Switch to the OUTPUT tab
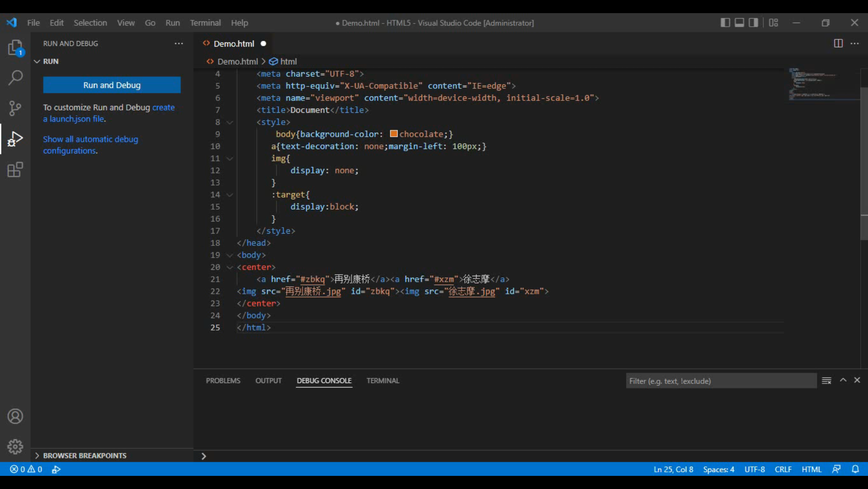Screen dimensions: 868x489 coord(269,381)
